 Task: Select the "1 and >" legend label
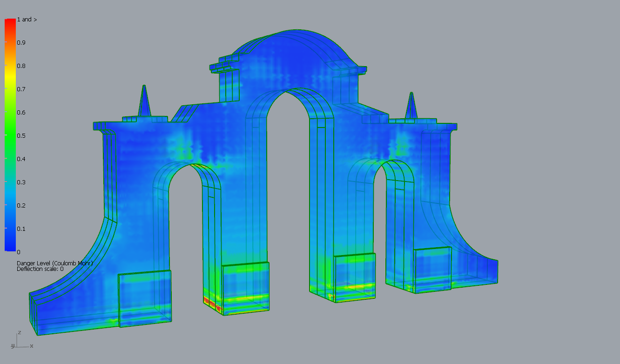tap(27, 20)
